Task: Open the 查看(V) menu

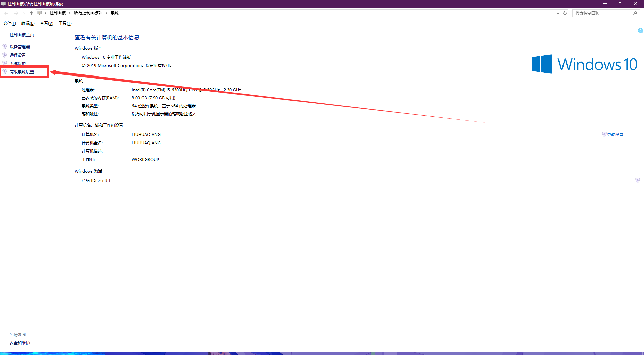Action: 46,23
